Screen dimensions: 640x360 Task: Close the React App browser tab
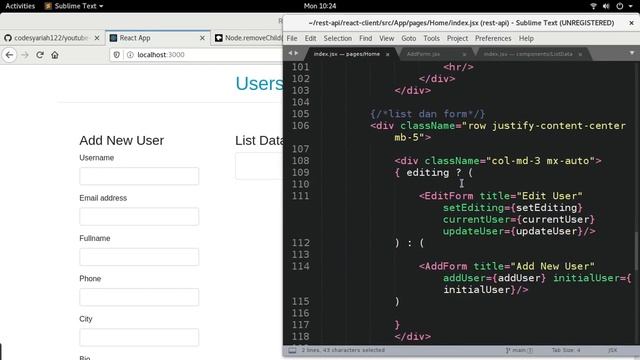coord(202,38)
